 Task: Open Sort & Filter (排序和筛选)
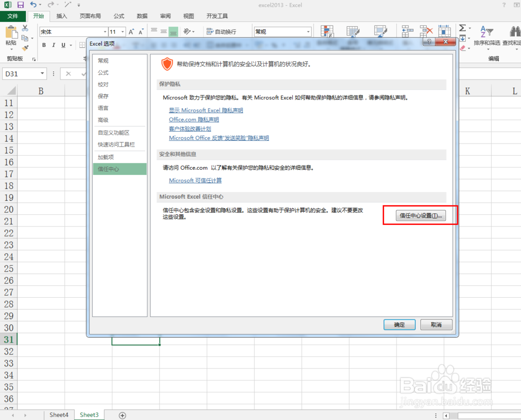pyautogui.click(x=486, y=32)
